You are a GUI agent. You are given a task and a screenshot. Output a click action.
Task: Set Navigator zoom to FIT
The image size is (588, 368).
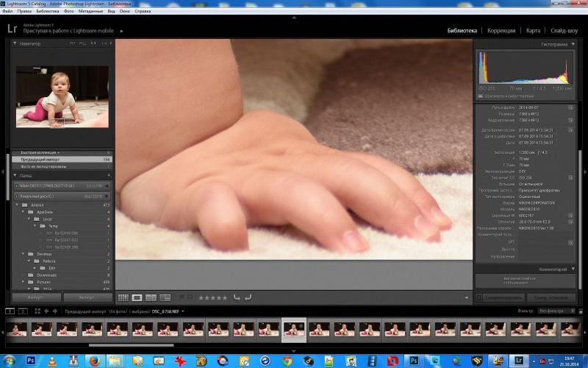coord(72,43)
